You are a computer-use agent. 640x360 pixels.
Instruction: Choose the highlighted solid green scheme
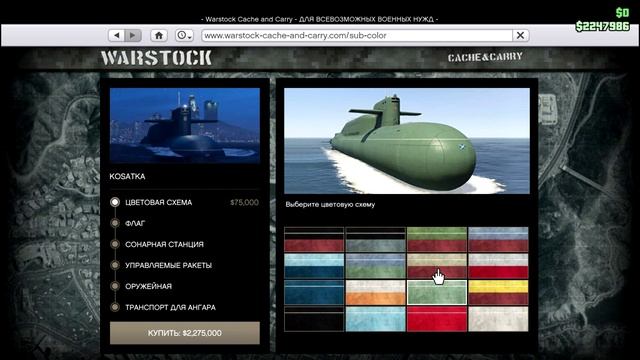(437, 292)
